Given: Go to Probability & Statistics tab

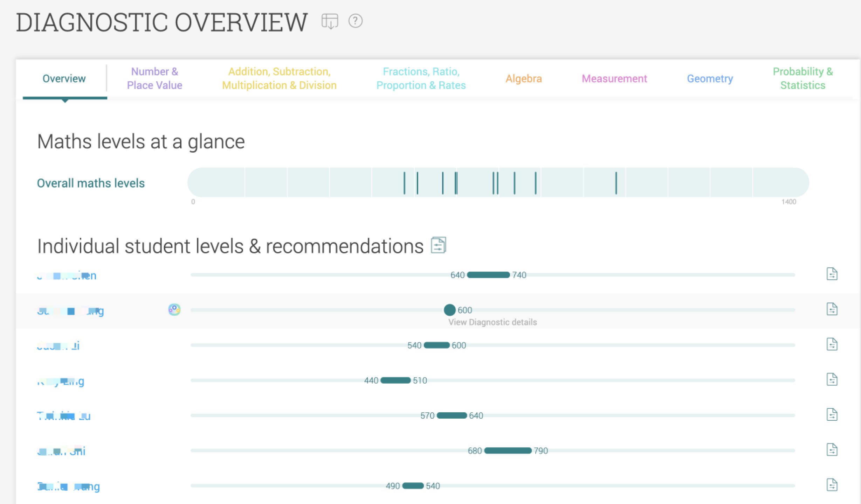Looking at the screenshot, I should click(x=803, y=78).
